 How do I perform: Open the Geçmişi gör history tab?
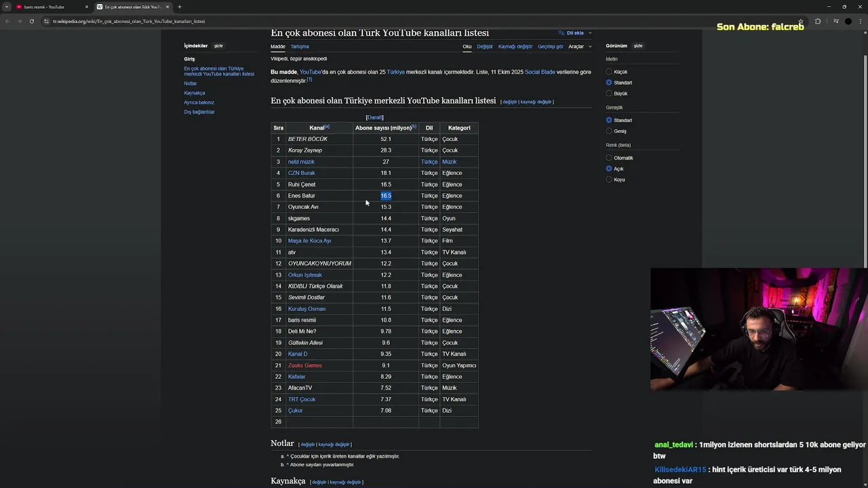click(551, 47)
